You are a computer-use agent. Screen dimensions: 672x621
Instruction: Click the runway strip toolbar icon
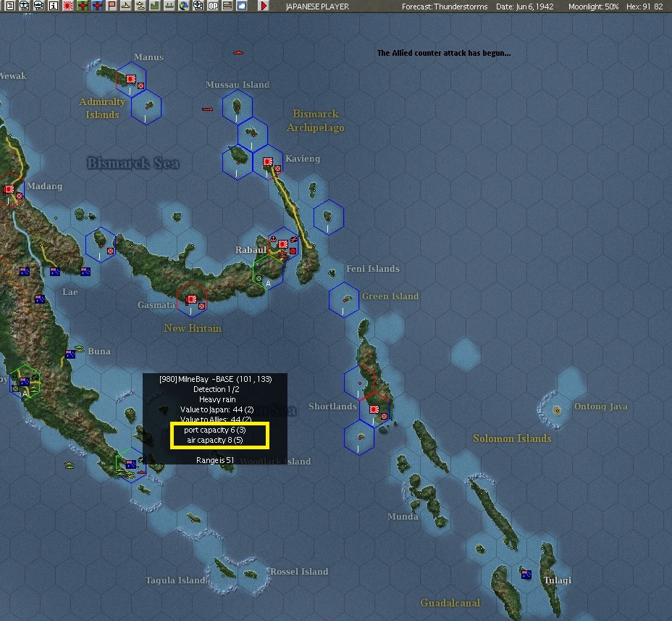pos(227,6)
